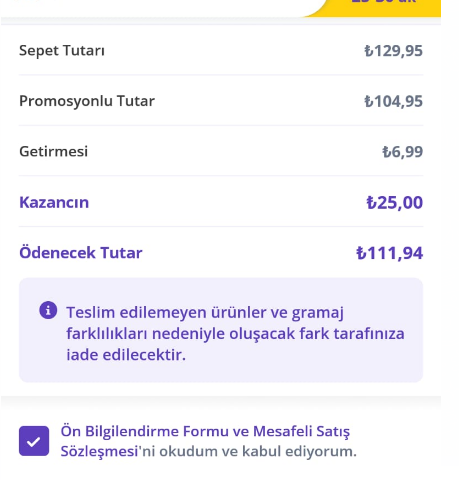Viewport: 459px width, 480px height.
Task: Uncheck the agreement acceptance checkbox
Action: click(x=34, y=441)
